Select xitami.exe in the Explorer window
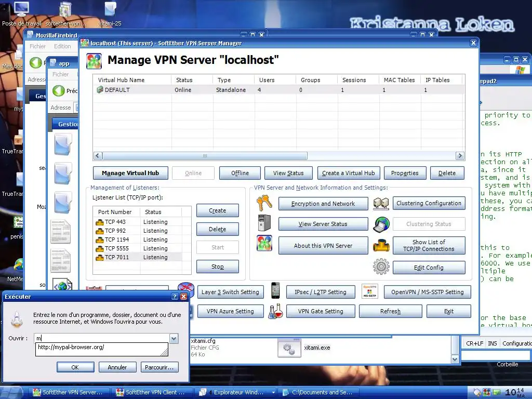This screenshot has width=532, height=399. coord(304,348)
